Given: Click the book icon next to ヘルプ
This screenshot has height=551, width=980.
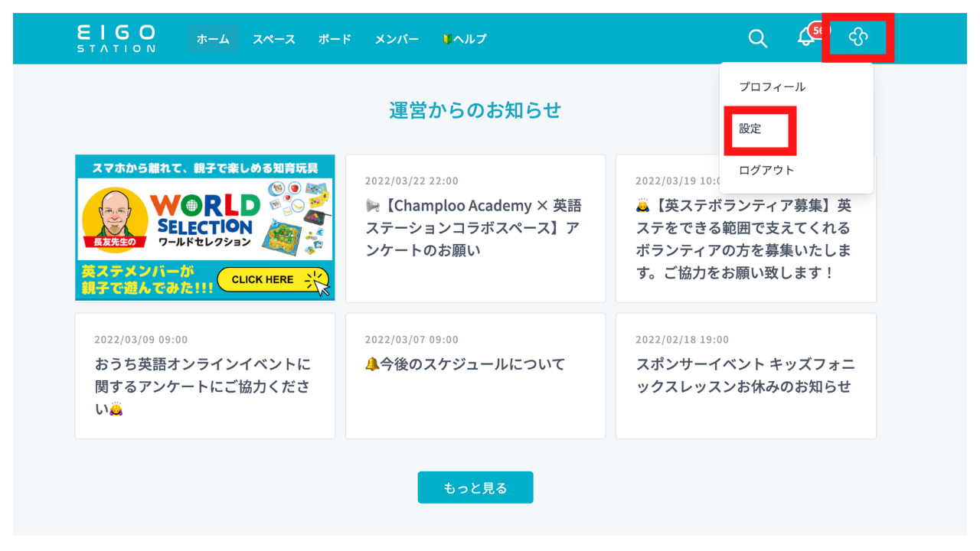Looking at the screenshot, I should pyautogui.click(x=448, y=38).
